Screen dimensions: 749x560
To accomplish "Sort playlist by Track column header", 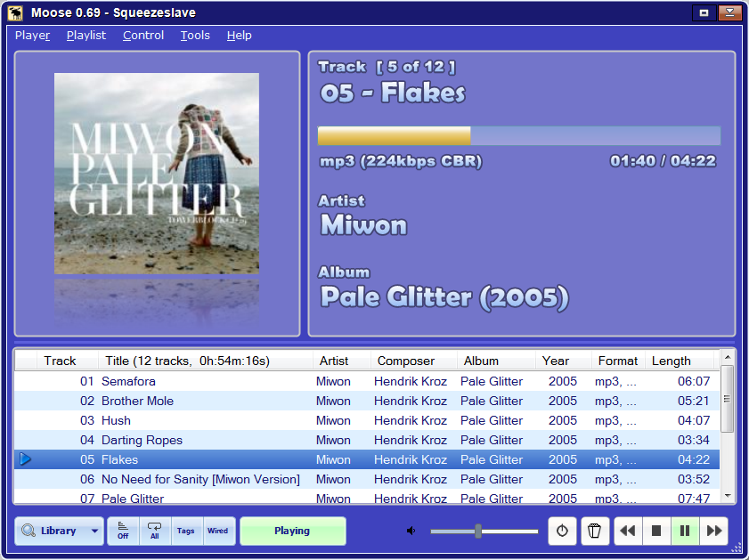I will [68, 361].
